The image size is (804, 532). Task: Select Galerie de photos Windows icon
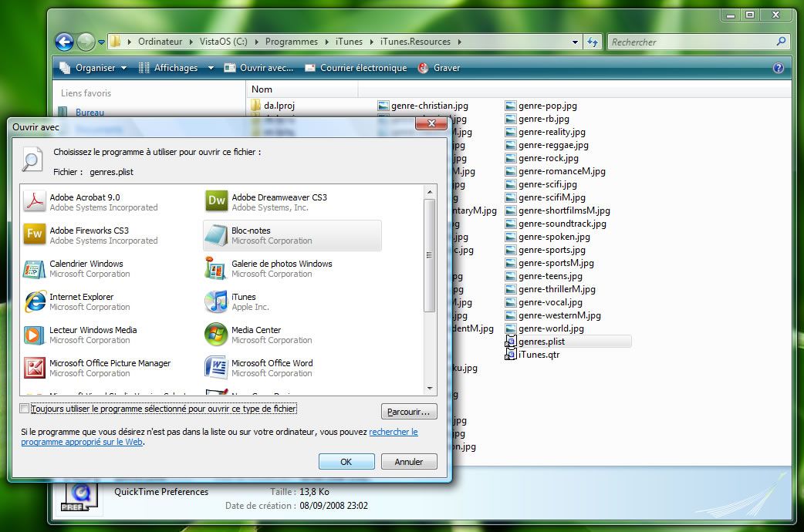(216, 268)
